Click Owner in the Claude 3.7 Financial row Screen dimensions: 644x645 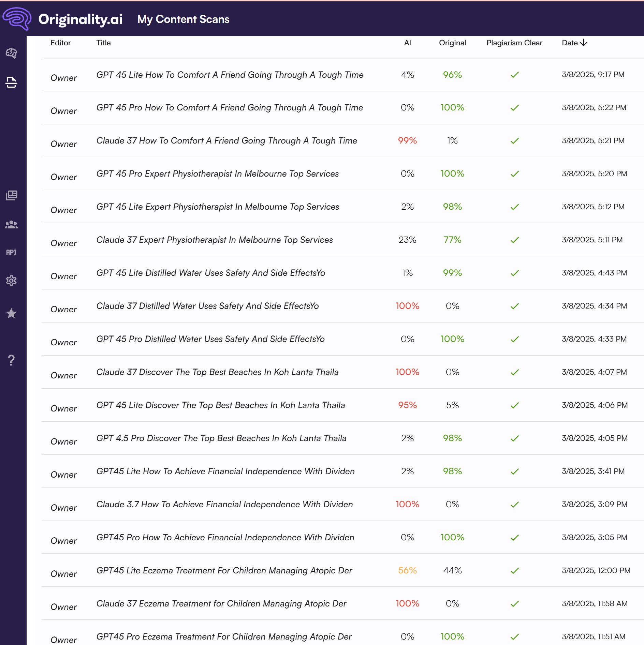click(63, 508)
